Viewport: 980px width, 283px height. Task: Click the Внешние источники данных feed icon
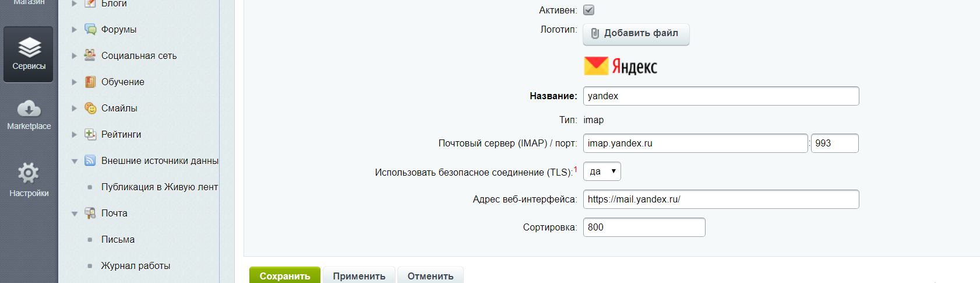click(90, 160)
